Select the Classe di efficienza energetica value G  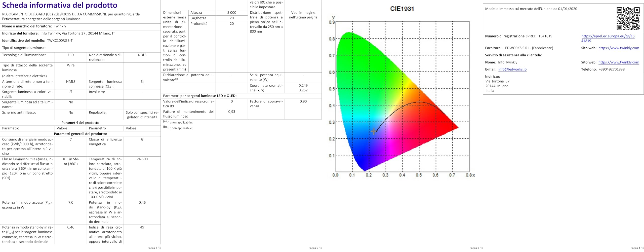coord(142,139)
